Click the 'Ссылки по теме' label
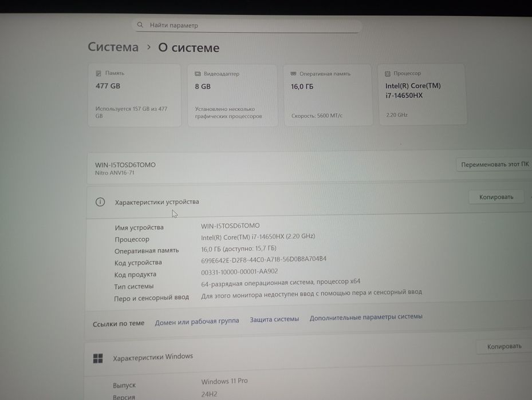Screen dimensions: 532x400 pos(119,324)
